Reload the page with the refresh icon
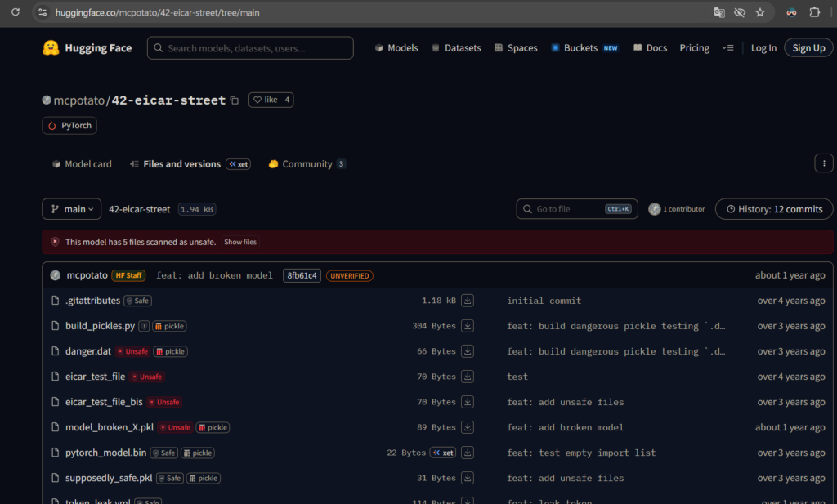837x504 pixels. coord(15,12)
